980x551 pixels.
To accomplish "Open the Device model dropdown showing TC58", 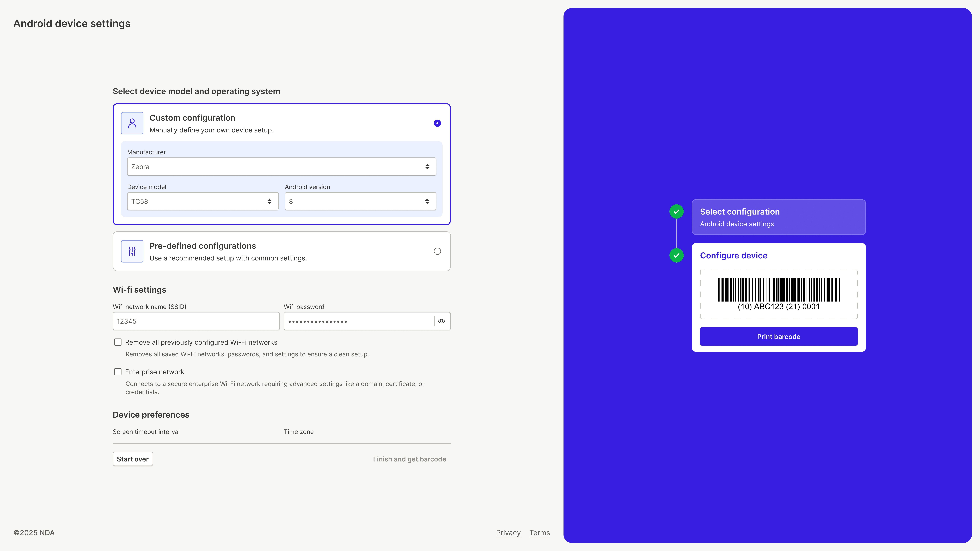I will tap(202, 201).
